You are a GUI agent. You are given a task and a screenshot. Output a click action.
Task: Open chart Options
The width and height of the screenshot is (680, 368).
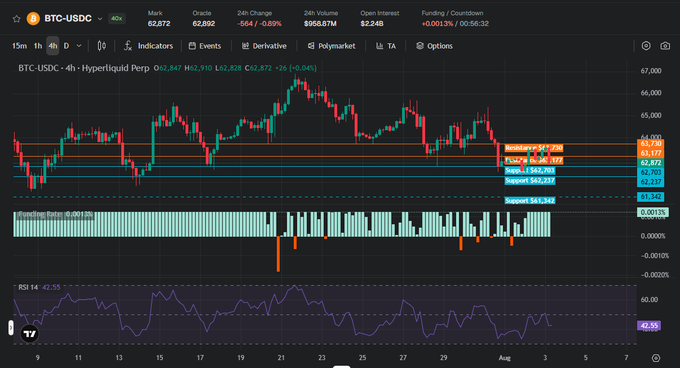click(435, 46)
